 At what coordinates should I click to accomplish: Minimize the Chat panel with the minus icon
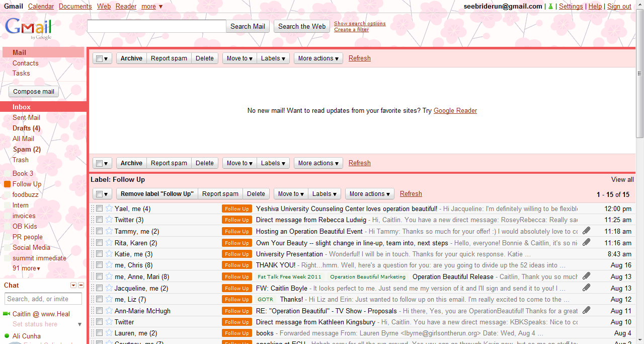(x=81, y=286)
